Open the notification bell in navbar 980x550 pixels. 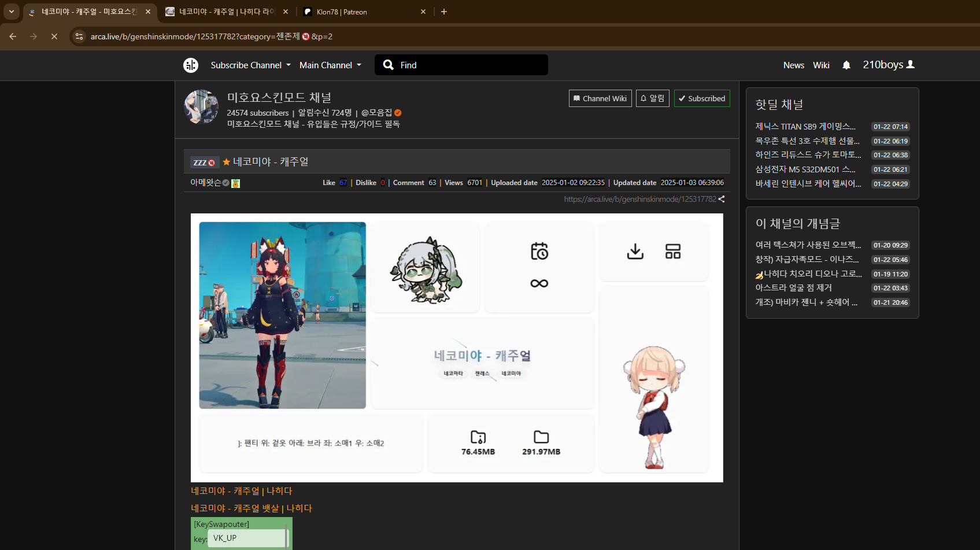pyautogui.click(x=846, y=65)
